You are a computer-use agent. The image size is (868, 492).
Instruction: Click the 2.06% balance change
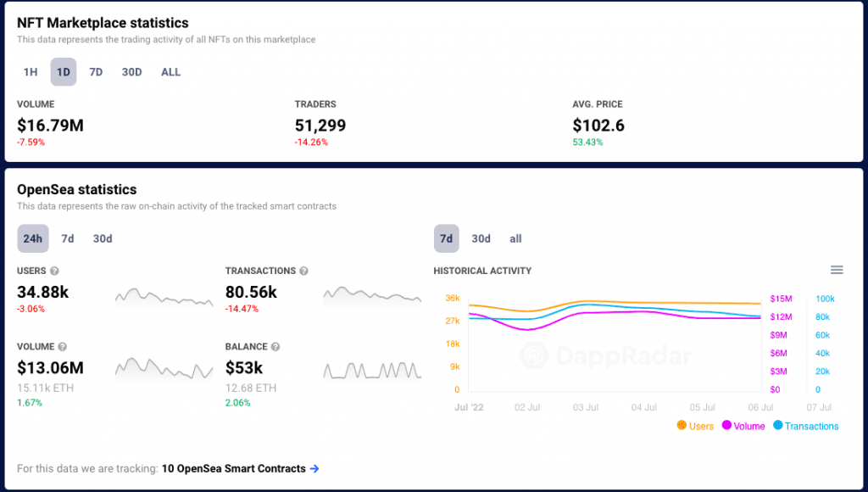pyautogui.click(x=237, y=403)
